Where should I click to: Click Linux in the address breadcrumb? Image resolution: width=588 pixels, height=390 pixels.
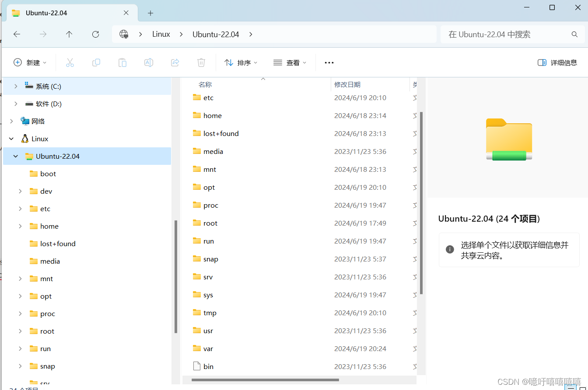(161, 34)
